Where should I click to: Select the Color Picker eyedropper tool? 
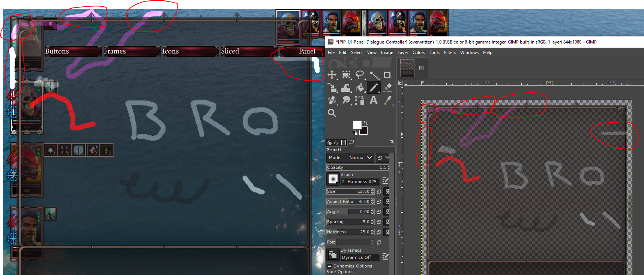387,100
